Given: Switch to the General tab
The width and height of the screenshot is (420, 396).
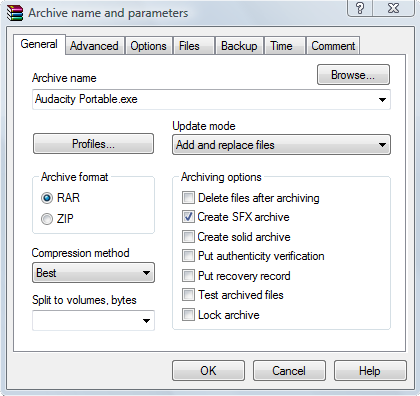Looking at the screenshot, I should pyautogui.click(x=39, y=44).
